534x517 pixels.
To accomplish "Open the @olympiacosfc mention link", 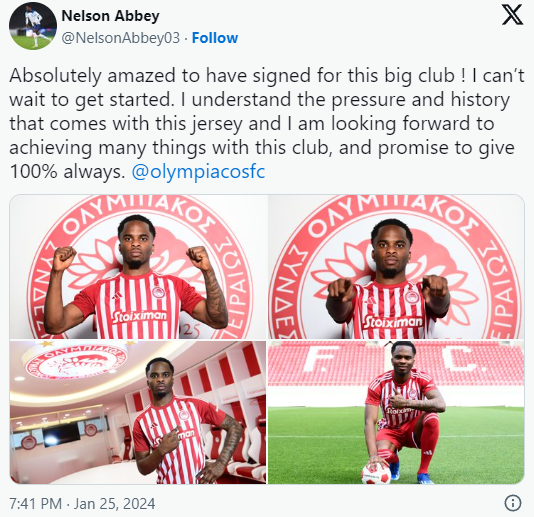I will [x=198, y=171].
